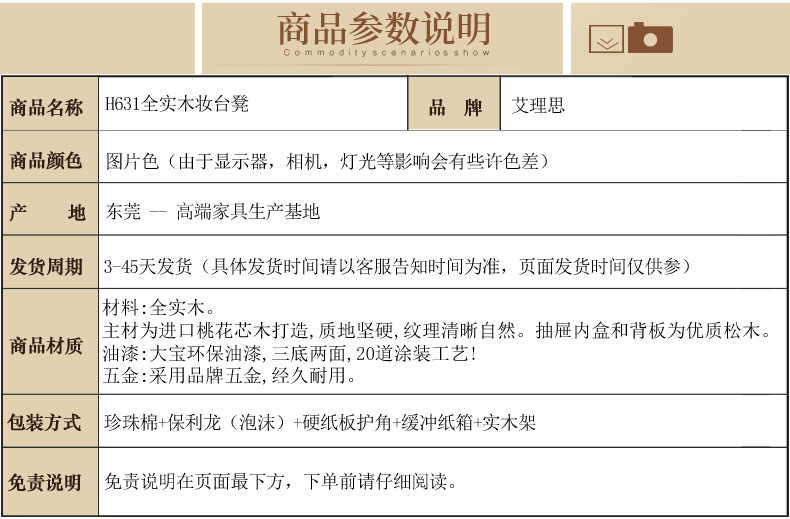Select the 产地 label cell

[50, 209]
